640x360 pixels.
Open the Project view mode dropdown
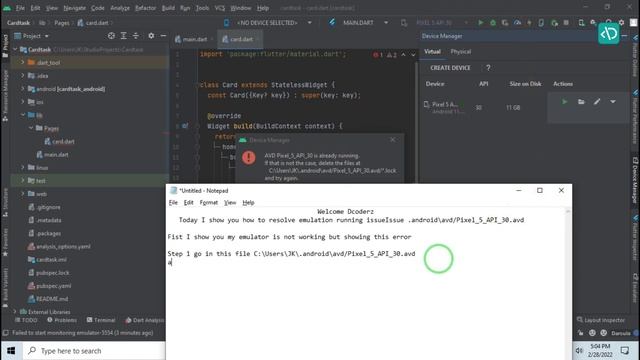(31, 36)
